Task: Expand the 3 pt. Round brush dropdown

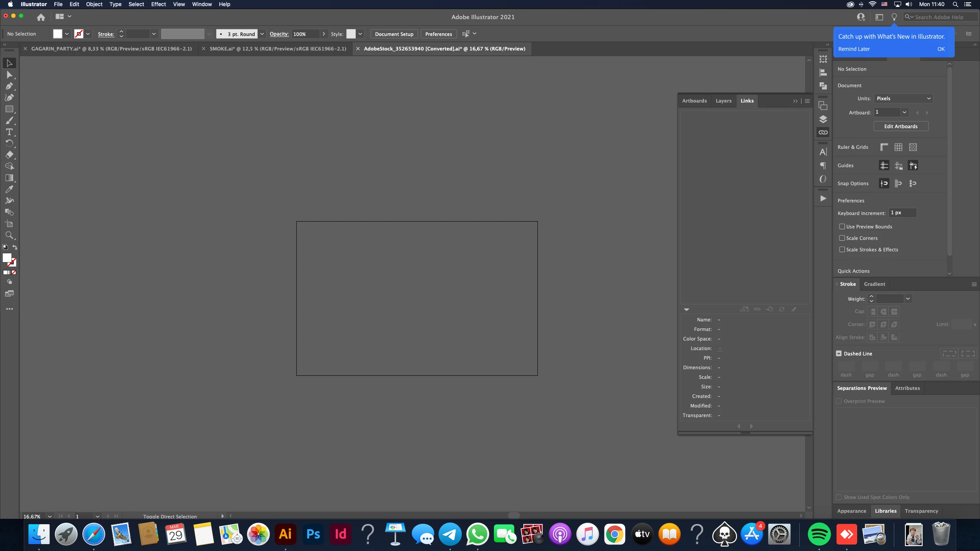Action: [x=262, y=34]
